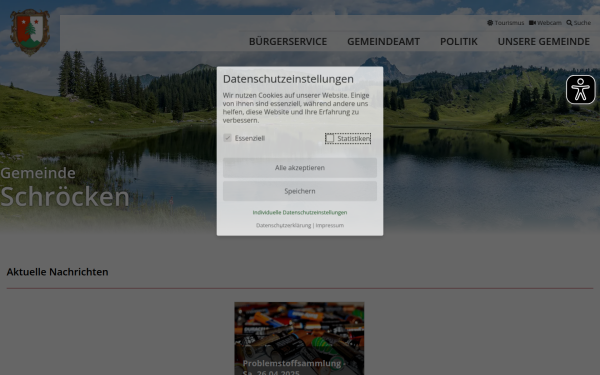Open the accessibility widget icon
This screenshot has height=375, width=600.
580,90
